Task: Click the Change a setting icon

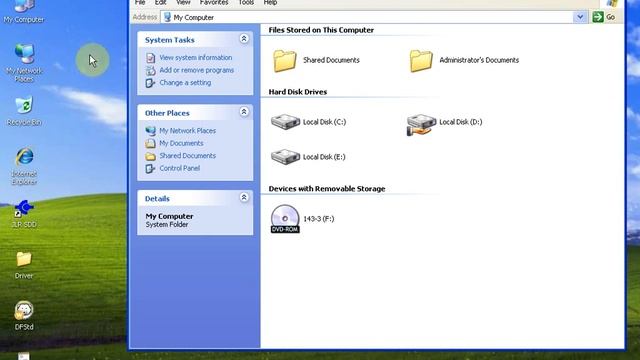Action: coord(150,83)
